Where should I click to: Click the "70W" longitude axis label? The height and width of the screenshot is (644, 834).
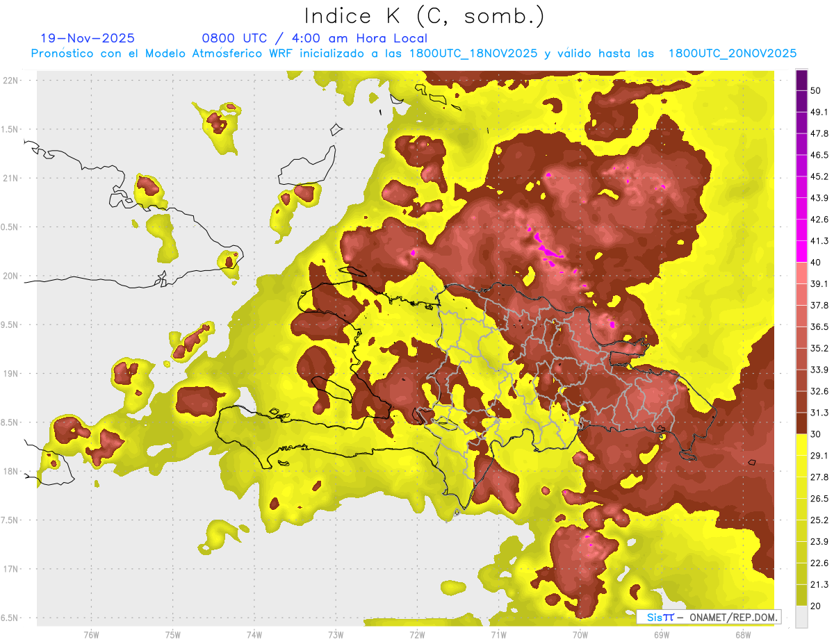coord(580,635)
